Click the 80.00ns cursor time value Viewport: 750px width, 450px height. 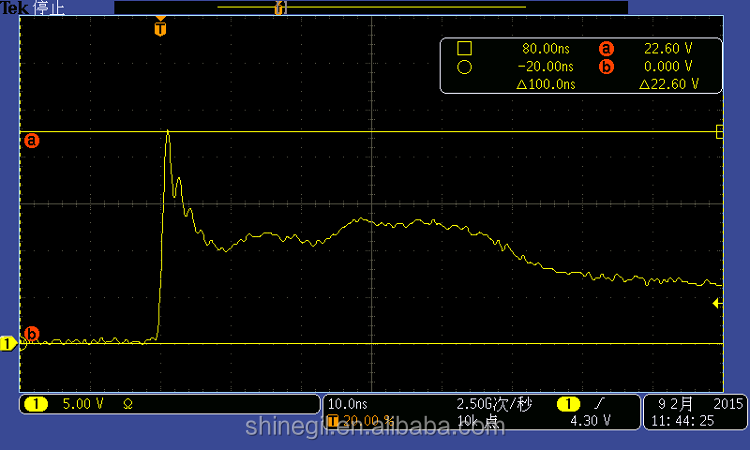point(546,48)
